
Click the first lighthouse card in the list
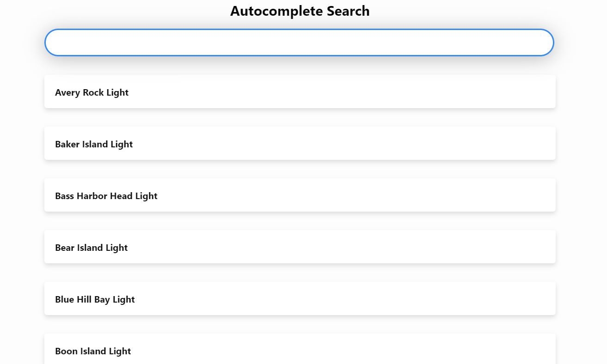300,92
